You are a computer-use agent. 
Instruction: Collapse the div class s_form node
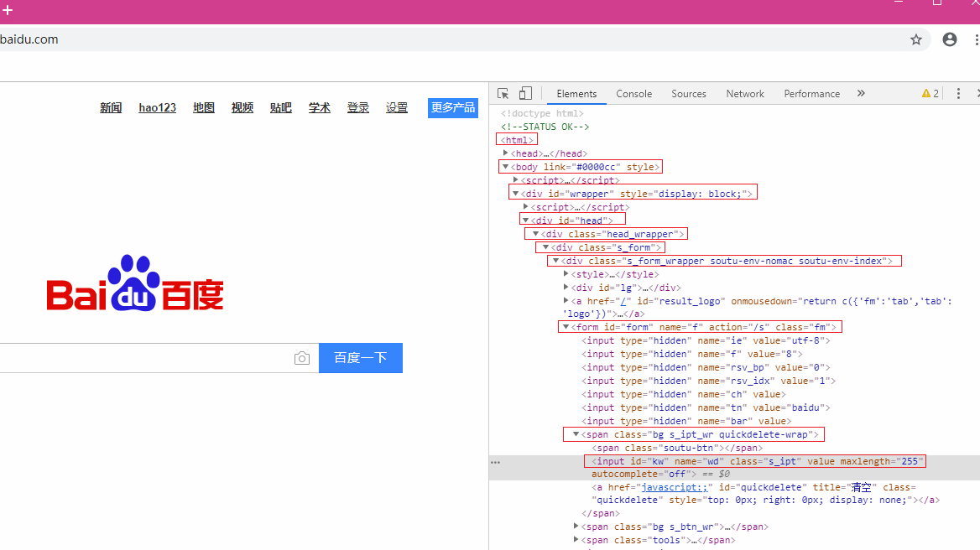545,247
